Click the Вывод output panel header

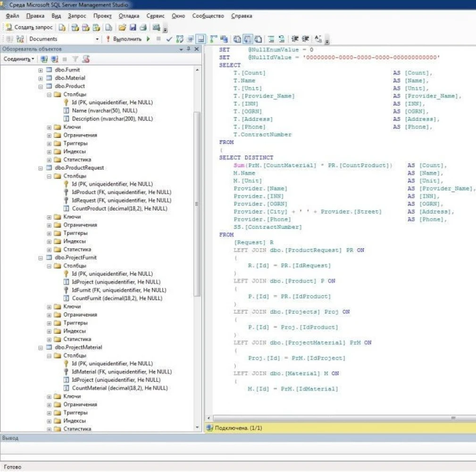click(x=238, y=438)
